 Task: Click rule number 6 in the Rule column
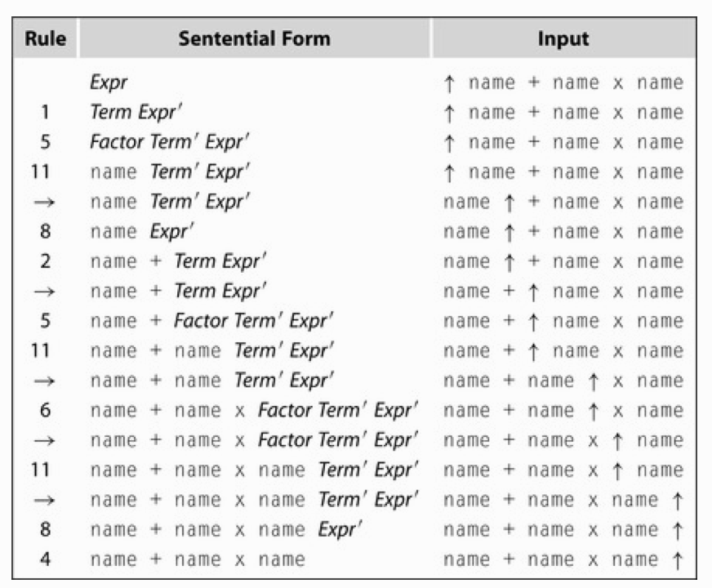[46, 410]
